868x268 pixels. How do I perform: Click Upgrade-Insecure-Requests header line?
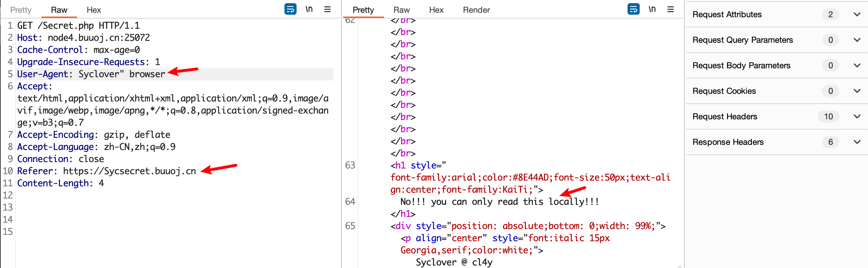[x=89, y=62]
